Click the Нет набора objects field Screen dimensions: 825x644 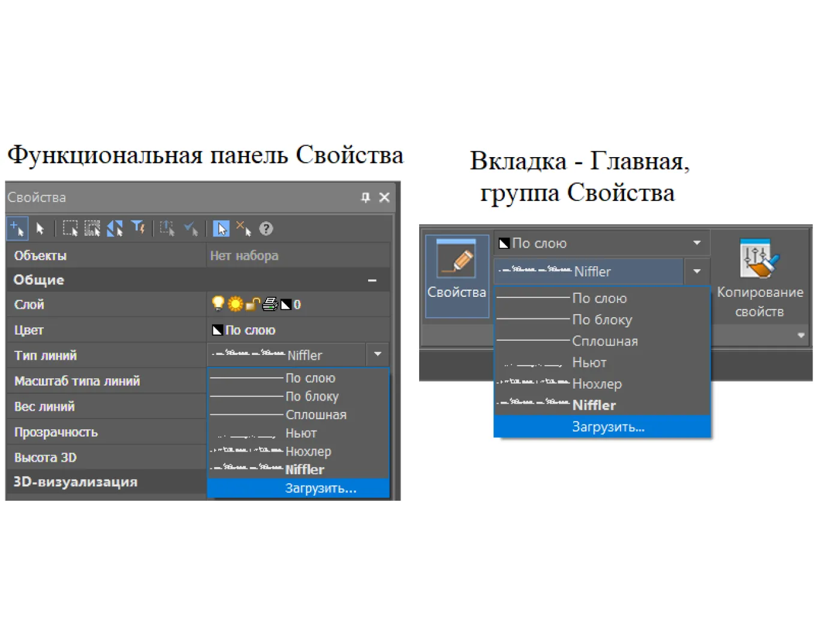click(298, 255)
